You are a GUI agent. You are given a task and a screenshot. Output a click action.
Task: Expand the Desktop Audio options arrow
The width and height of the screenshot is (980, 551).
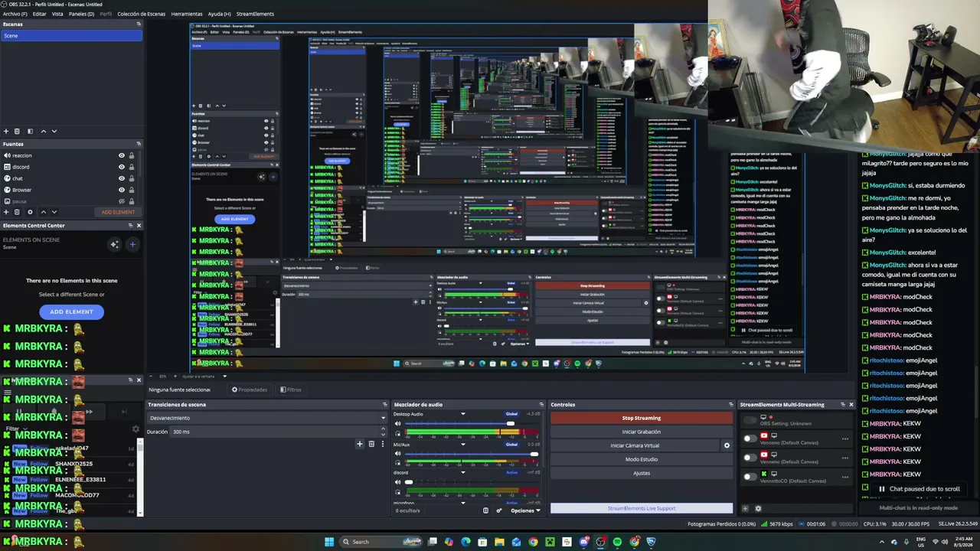[x=462, y=414]
